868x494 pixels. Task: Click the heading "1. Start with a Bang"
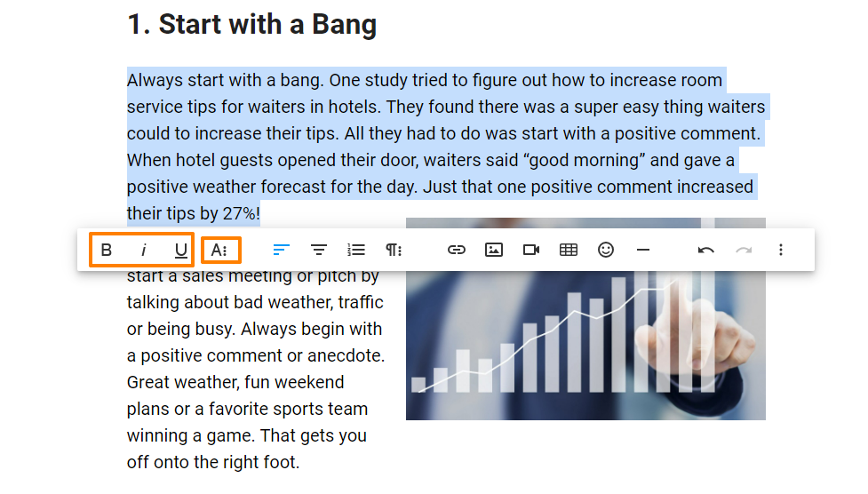click(x=252, y=24)
